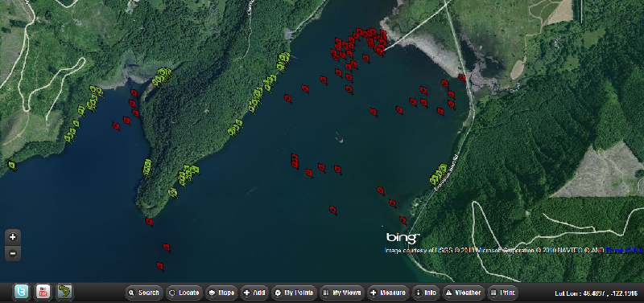Zoom in with the plus button
Screen dimensions: 644x303
[13, 237]
